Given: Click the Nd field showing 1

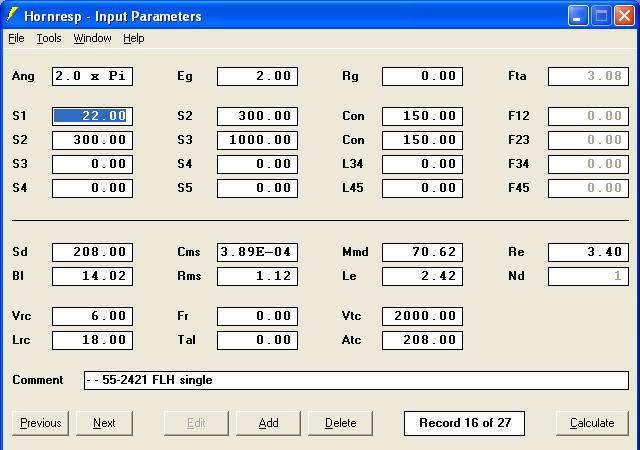Looking at the screenshot, I should [x=588, y=276].
